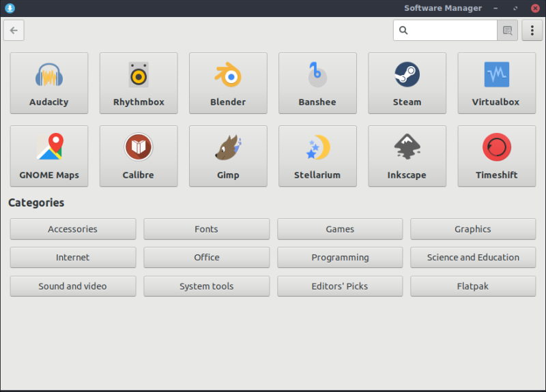Select the Stellarium icon
Viewport: 546px width, 392px height.
[x=317, y=147]
